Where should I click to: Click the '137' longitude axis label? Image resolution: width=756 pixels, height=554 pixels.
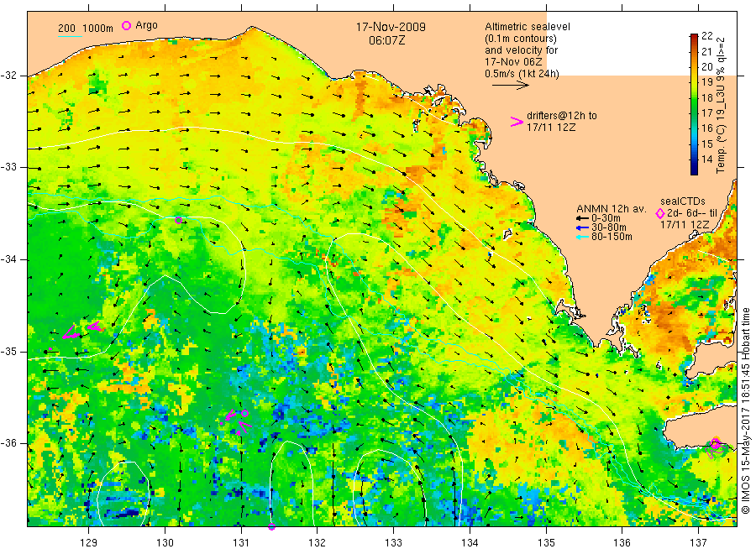point(698,543)
